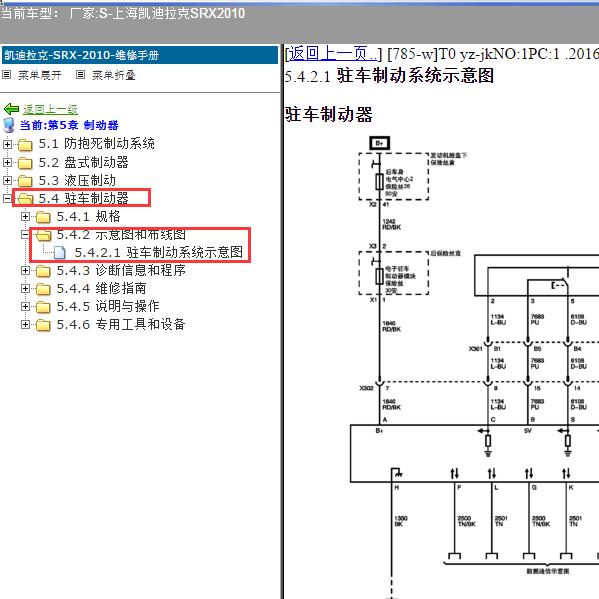Select 5.4.5 说明与操作 tree label
This screenshot has width=599, height=599.
tap(108, 306)
